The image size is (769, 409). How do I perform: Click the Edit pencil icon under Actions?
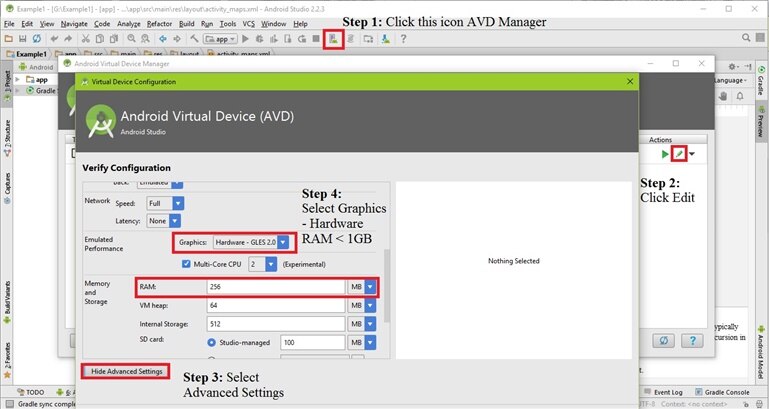click(679, 154)
